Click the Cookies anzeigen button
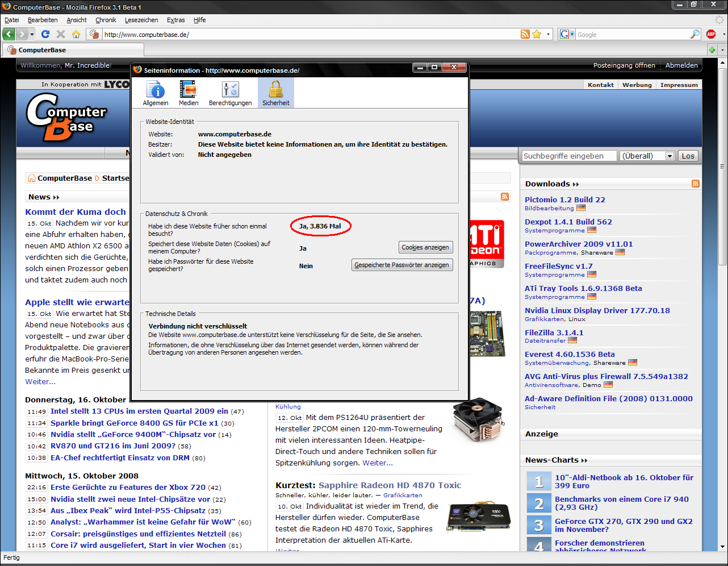Viewport: 728px width, 566px height. coord(425,247)
